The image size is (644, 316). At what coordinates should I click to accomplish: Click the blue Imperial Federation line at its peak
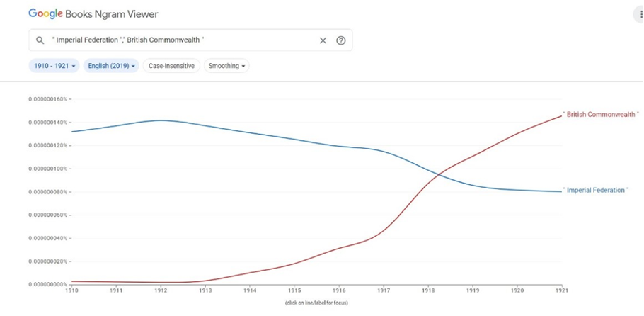(161, 120)
